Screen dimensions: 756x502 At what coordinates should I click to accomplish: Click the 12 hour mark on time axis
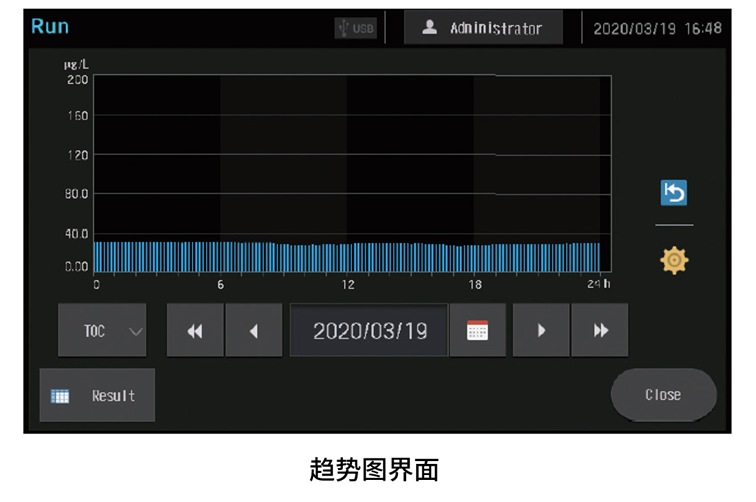point(348,285)
